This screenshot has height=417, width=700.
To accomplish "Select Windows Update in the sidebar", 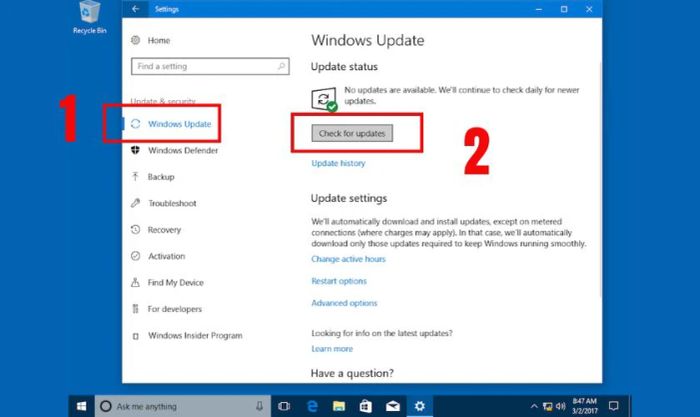I will pyautogui.click(x=179, y=124).
